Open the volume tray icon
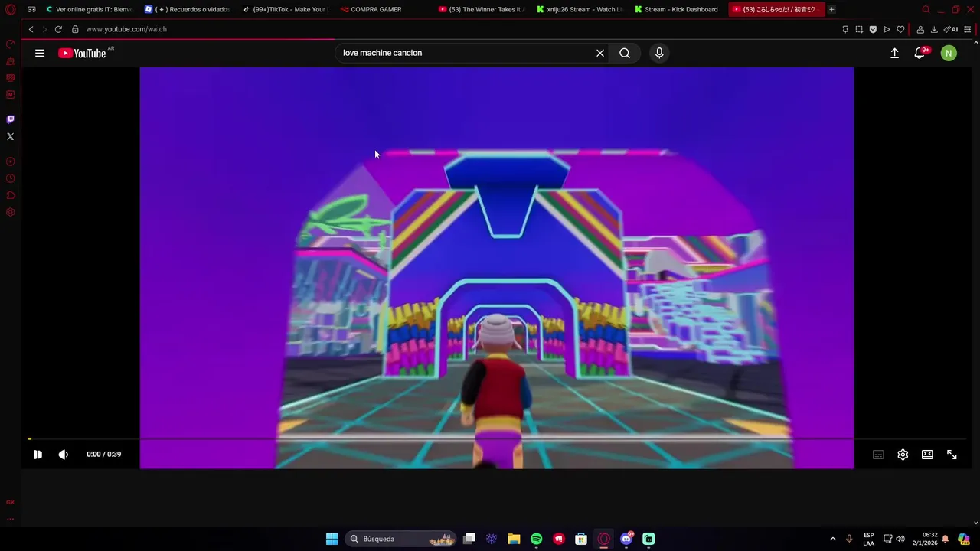This screenshot has width=980, height=551. tap(900, 539)
